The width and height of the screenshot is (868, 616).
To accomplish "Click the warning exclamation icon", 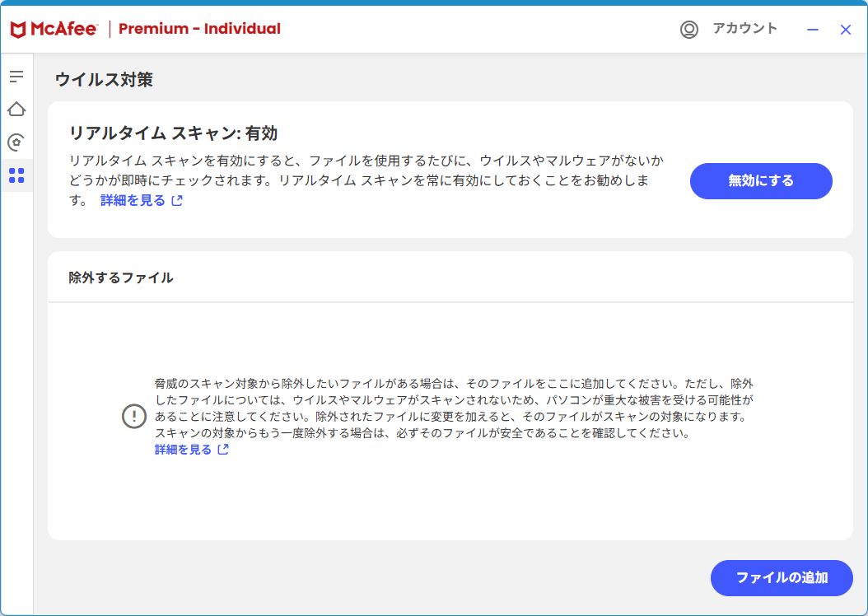I will [134, 416].
